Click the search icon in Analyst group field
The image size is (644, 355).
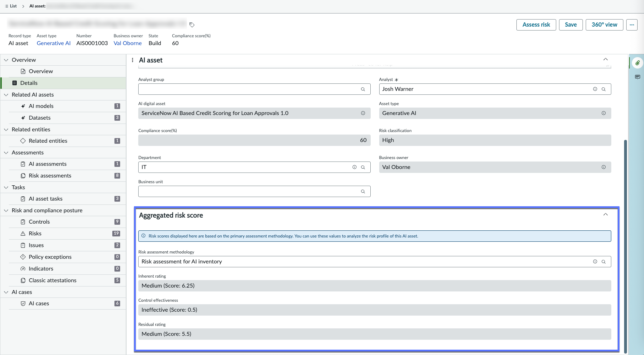(x=363, y=89)
